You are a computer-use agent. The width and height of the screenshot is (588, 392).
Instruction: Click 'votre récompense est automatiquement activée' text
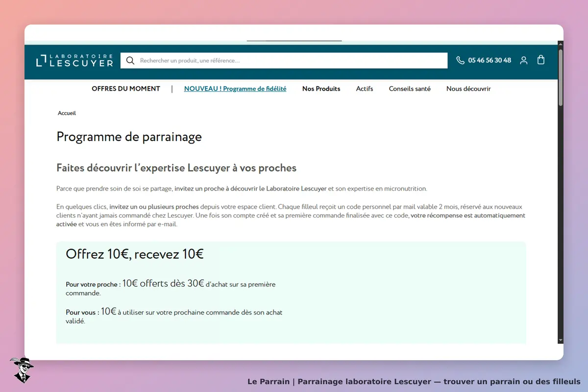pos(291,220)
